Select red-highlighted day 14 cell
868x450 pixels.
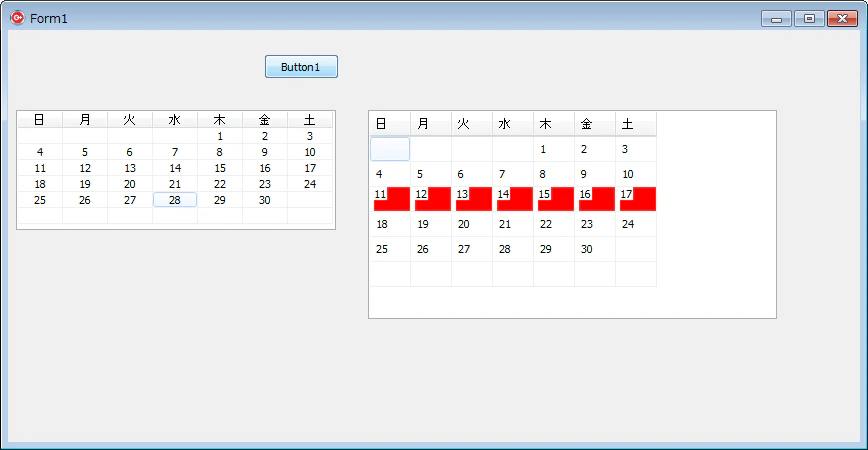pos(513,199)
